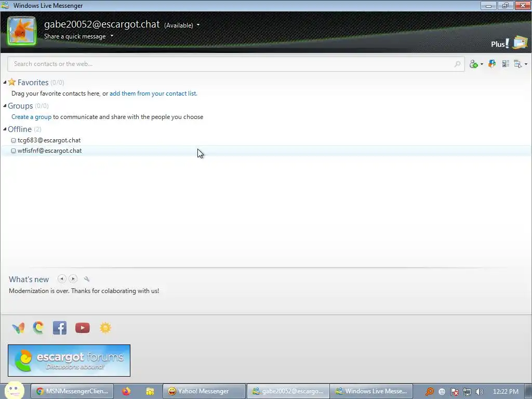Click the gray circle tray icon
Image resolution: width=532 pixels, height=399 pixels.
[442, 392]
